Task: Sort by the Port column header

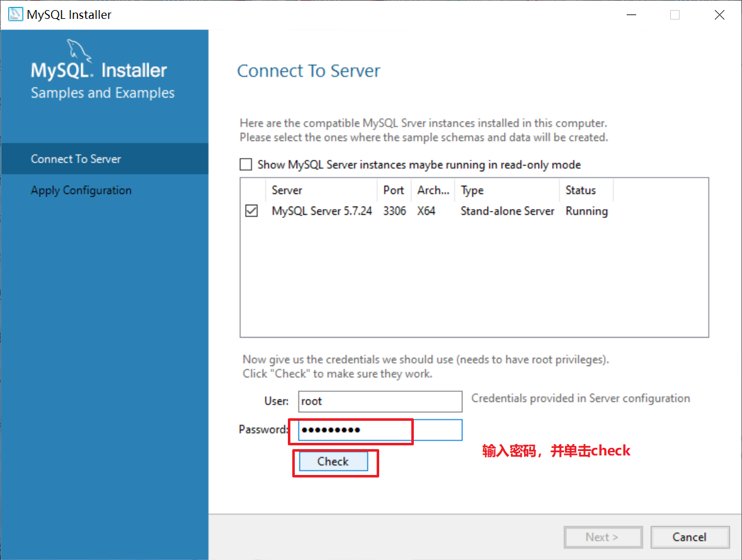Action: tap(394, 190)
